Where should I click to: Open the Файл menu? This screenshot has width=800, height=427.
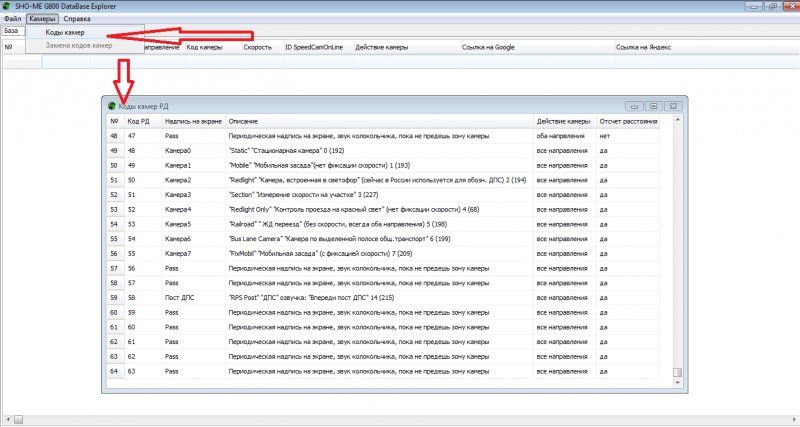pos(12,19)
